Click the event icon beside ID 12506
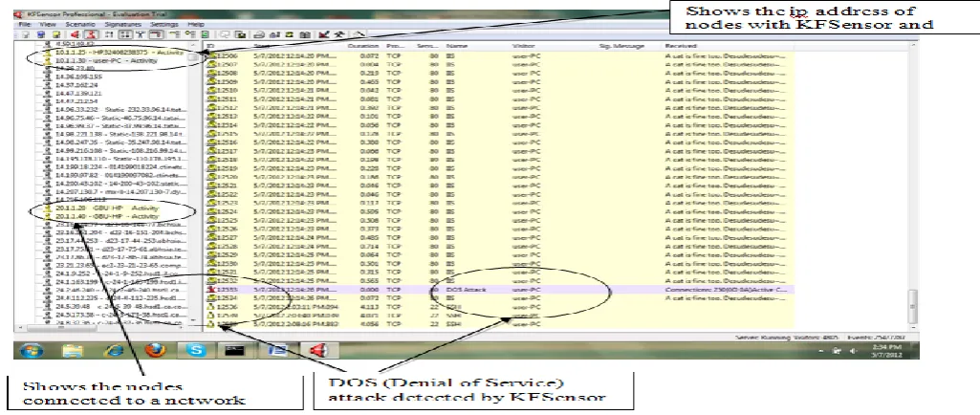 coord(211,55)
